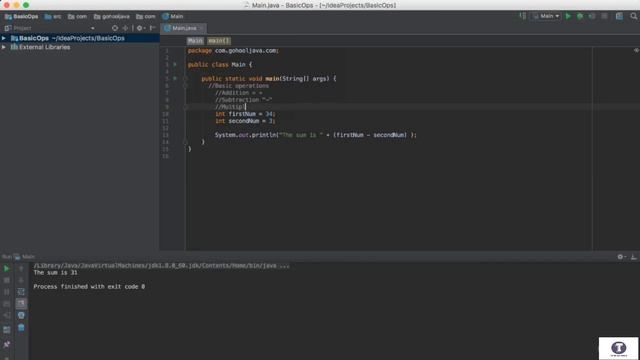640x360 pixels.
Task: Run Main with coverage icon
Action: click(592, 16)
